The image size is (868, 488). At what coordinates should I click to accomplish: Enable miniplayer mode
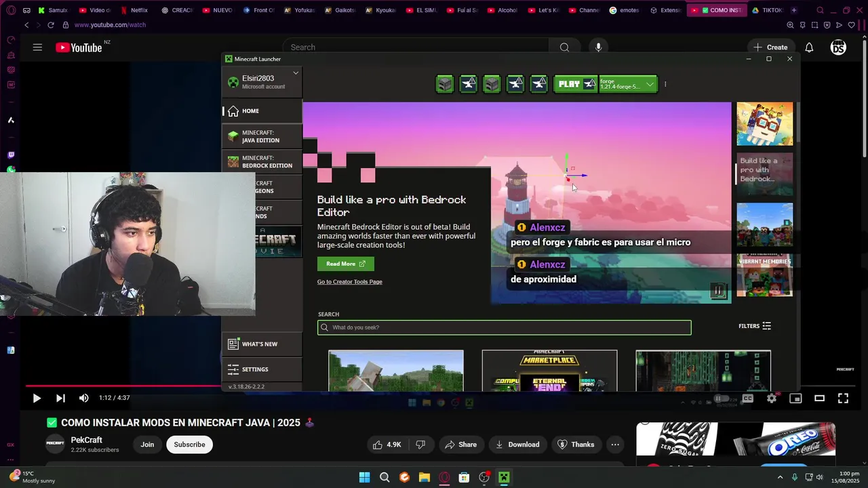[x=795, y=399]
